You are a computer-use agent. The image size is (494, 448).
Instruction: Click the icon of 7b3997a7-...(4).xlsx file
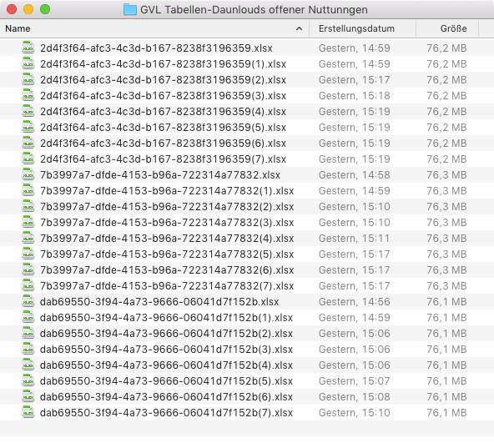tap(28, 238)
